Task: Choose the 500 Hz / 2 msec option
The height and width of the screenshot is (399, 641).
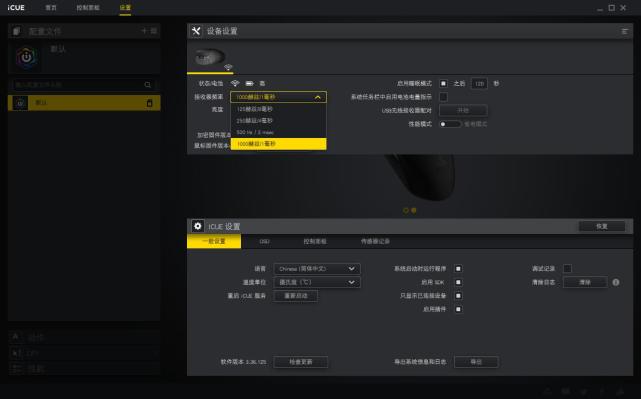Action: [278, 132]
